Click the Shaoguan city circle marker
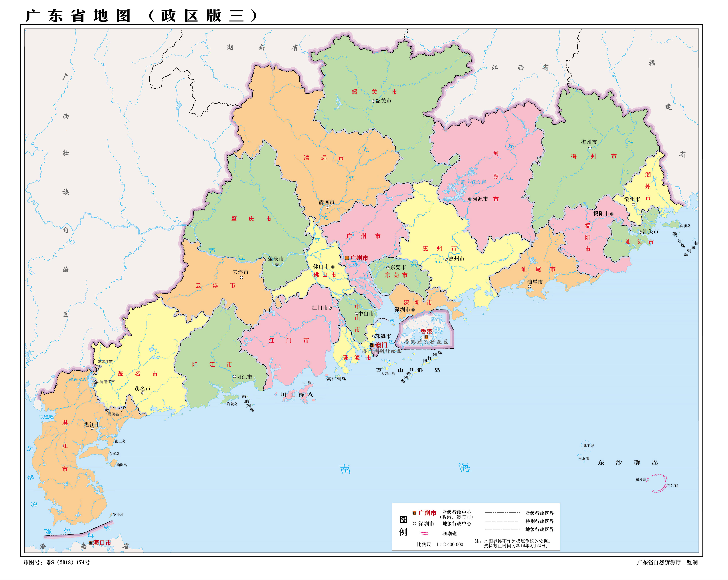The image size is (728, 580). (x=373, y=101)
